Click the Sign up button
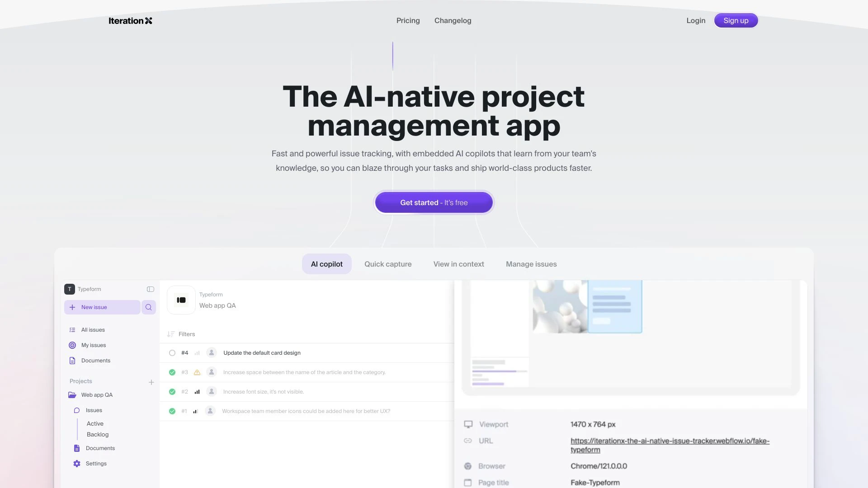 pos(736,20)
